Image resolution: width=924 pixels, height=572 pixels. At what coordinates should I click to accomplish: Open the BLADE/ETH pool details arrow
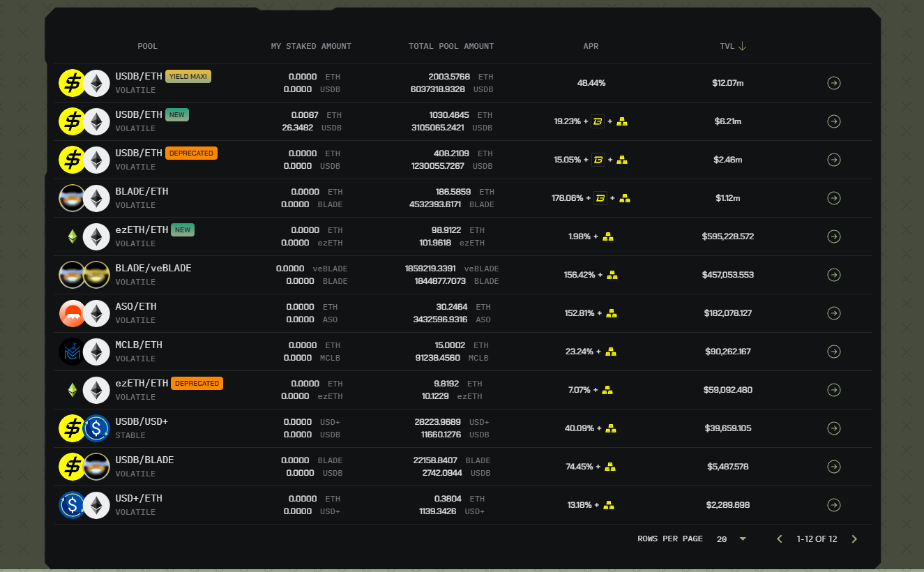[x=833, y=198]
